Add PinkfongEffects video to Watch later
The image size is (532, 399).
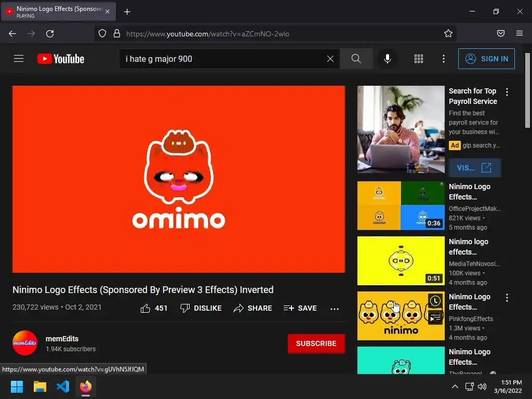point(435,301)
